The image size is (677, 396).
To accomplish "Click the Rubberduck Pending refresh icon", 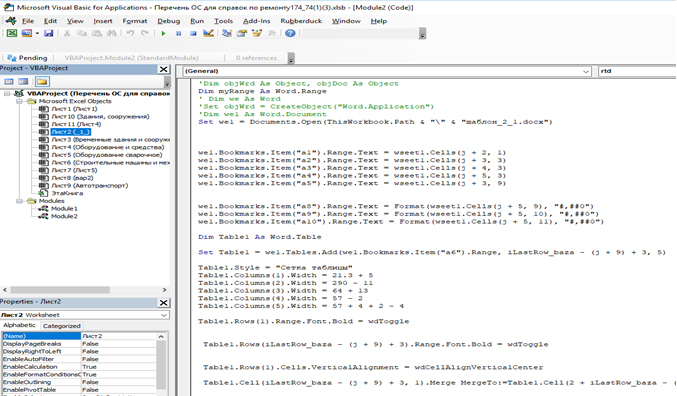I will click(x=12, y=58).
